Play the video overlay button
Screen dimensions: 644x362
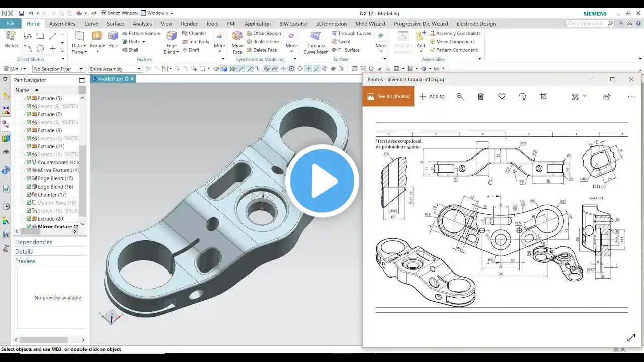point(322,181)
